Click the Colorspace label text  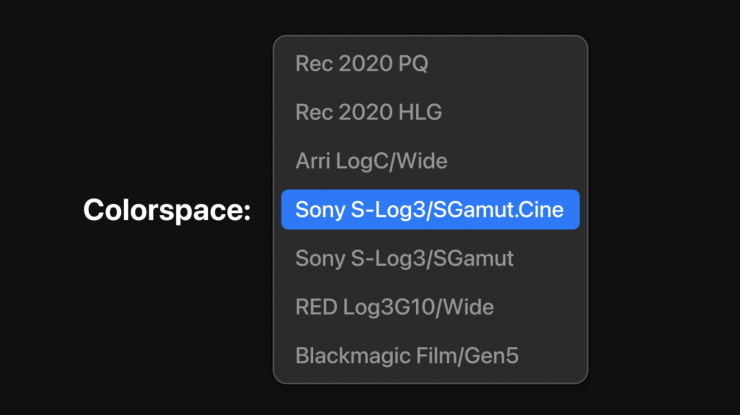tap(167, 210)
